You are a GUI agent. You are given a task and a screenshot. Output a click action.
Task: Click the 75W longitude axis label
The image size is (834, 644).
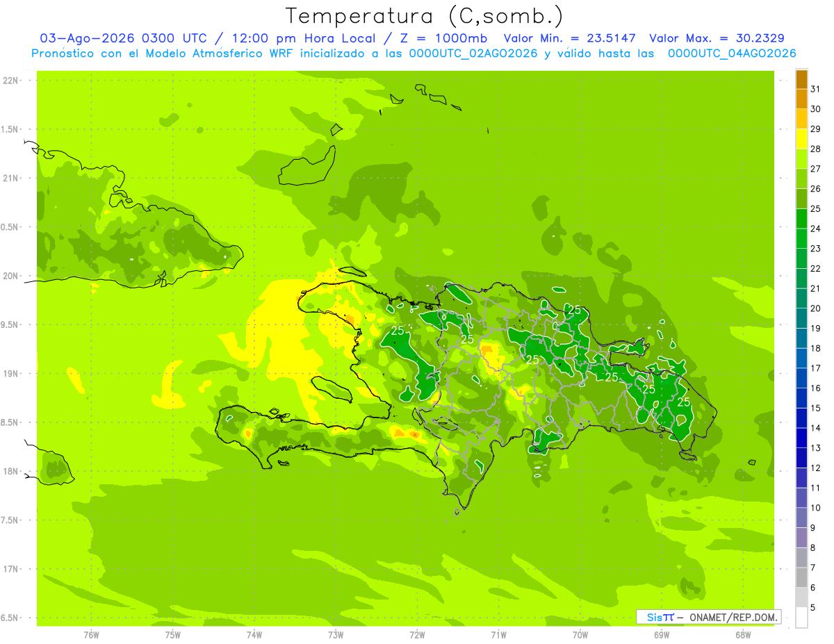click(173, 634)
